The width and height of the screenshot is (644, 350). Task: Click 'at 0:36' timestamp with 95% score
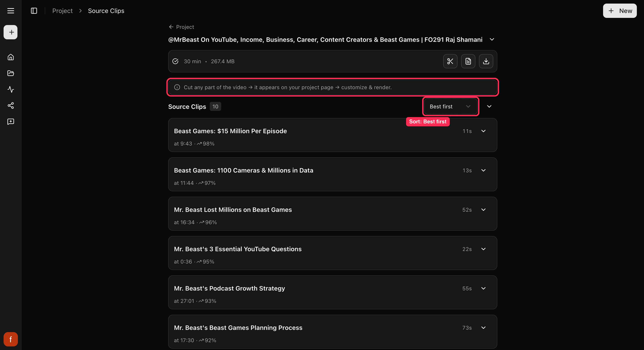click(x=194, y=262)
